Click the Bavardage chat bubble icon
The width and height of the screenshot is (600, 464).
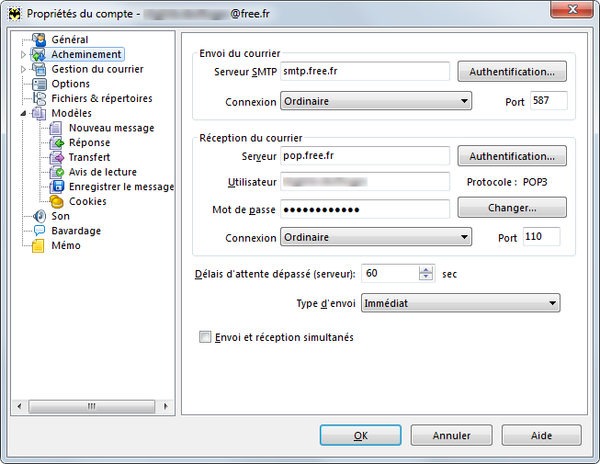39,231
